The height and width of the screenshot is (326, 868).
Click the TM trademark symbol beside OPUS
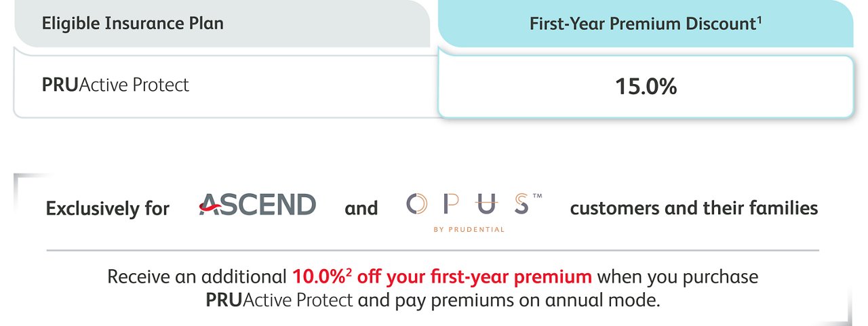[538, 196]
